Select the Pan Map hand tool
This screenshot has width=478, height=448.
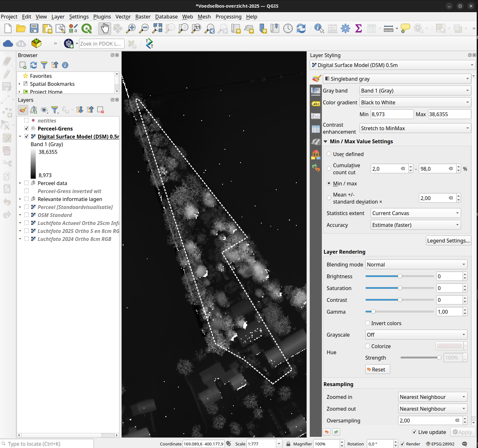(x=105, y=28)
